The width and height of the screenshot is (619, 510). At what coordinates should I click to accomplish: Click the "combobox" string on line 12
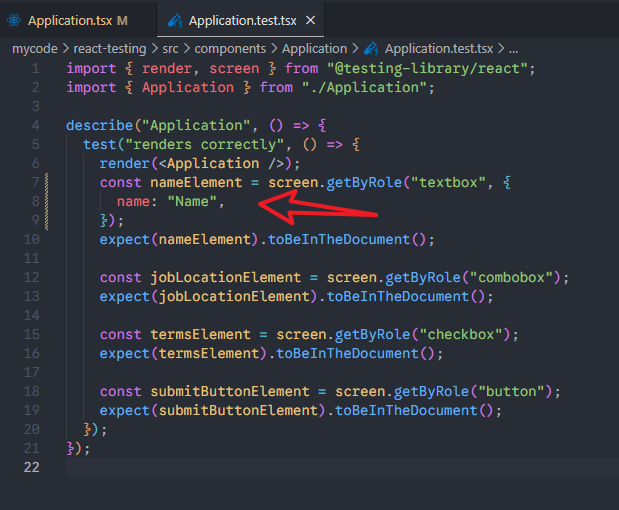(x=517, y=277)
